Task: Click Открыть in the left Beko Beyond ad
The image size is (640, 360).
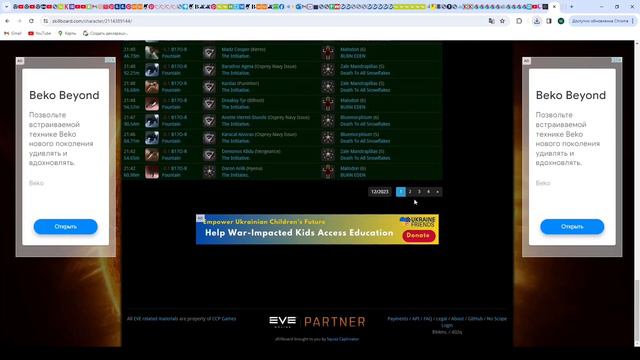Action: coord(65,227)
